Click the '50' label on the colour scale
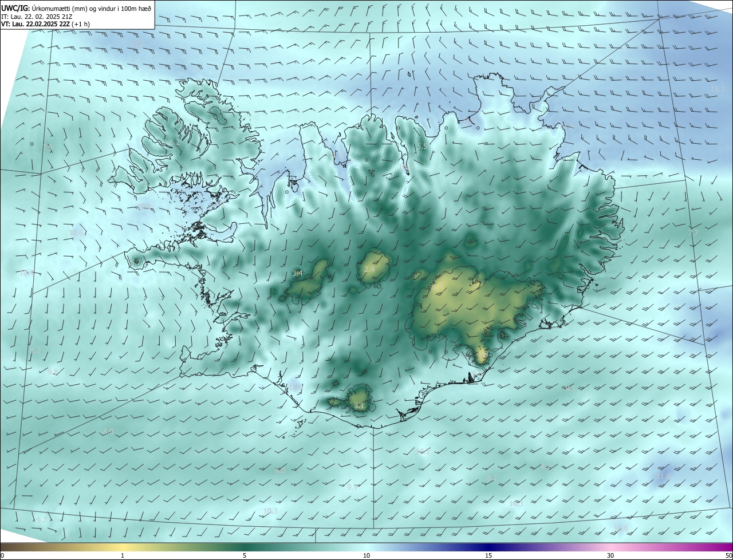This screenshot has width=733, height=560. (728, 555)
